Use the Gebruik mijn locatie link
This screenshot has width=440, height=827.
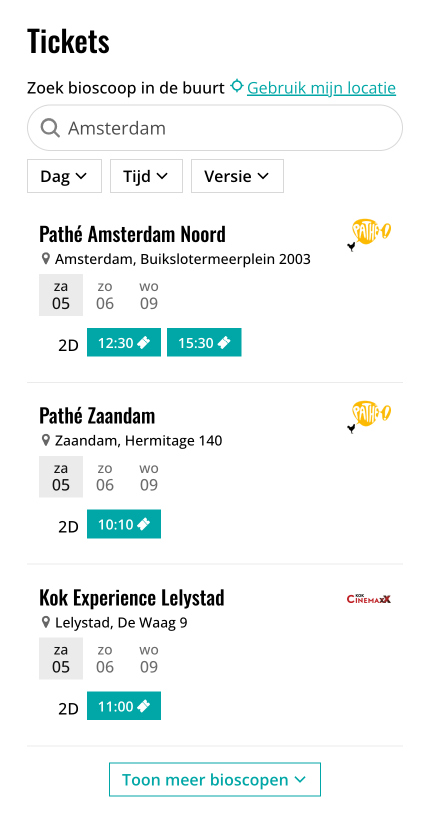pyautogui.click(x=321, y=88)
